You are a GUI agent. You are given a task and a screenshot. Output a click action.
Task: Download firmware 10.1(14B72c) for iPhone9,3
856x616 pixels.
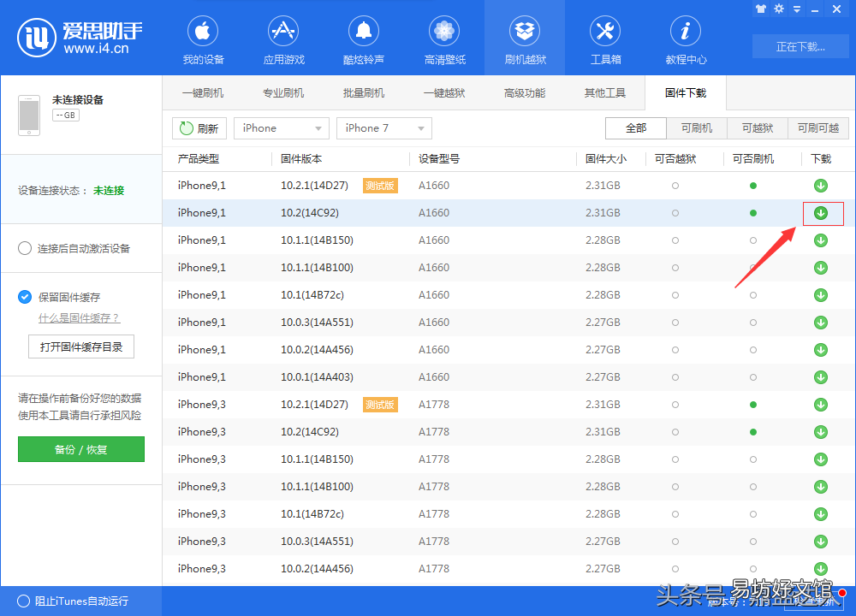click(x=821, y=514)
